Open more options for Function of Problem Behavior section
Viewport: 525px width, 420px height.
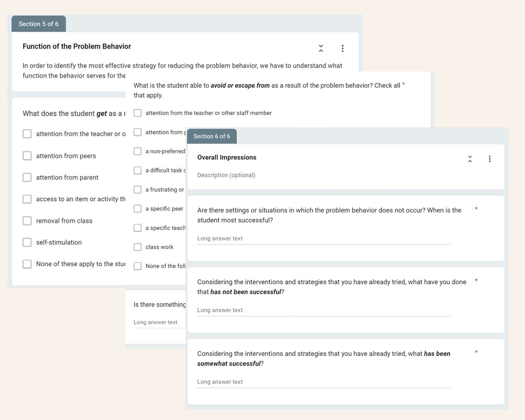click(x=342, y=47)
